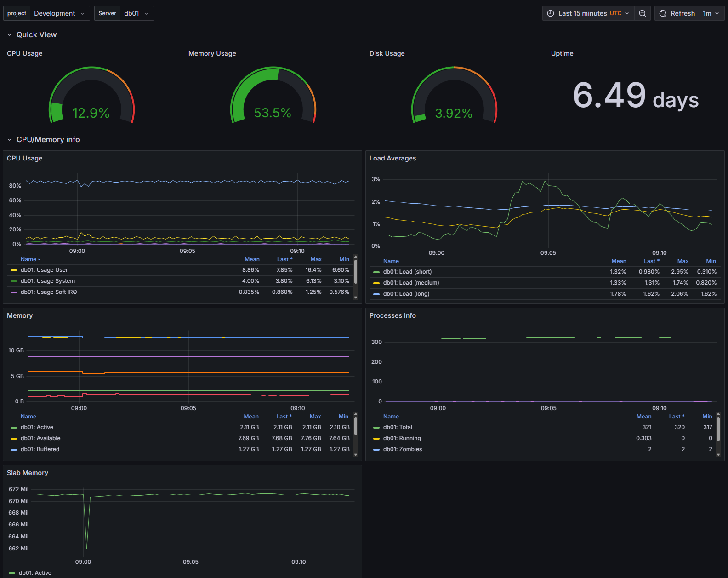
Task: Toggle db01: Usage System series color swatch
Action: pos(14,281)
